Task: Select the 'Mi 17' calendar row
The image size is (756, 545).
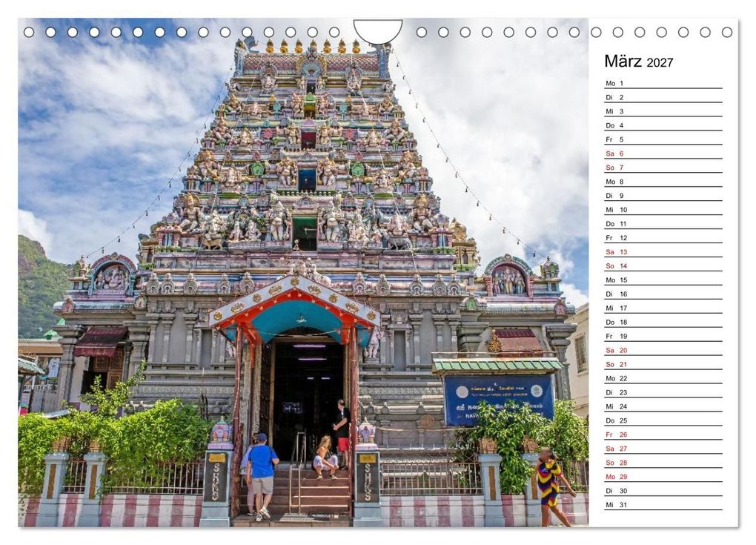Action: coord(663,308)
